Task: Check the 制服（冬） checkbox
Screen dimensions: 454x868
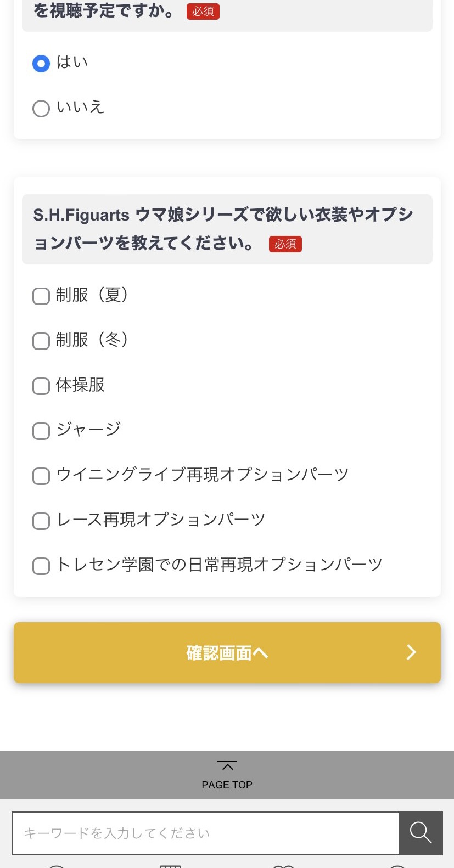Action: [x=41, y=341]
